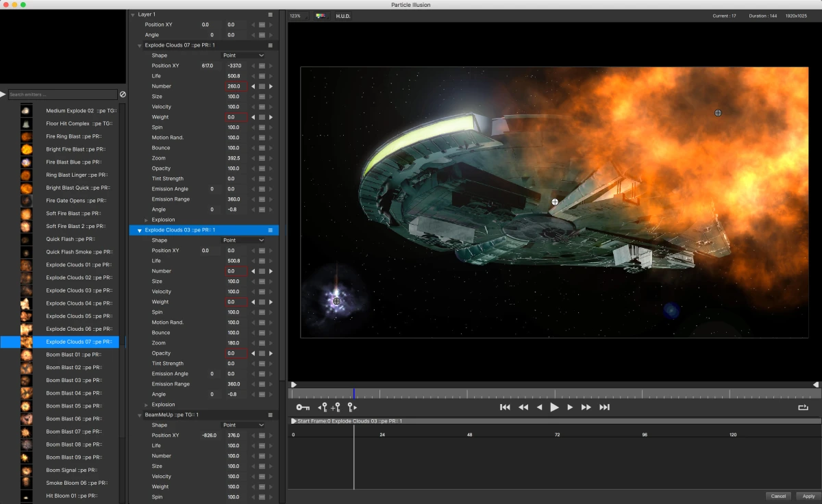The image size is (822, 504).
Task: Collapse Explode Clouds 03 properties
Action: [x=140, y=231]
